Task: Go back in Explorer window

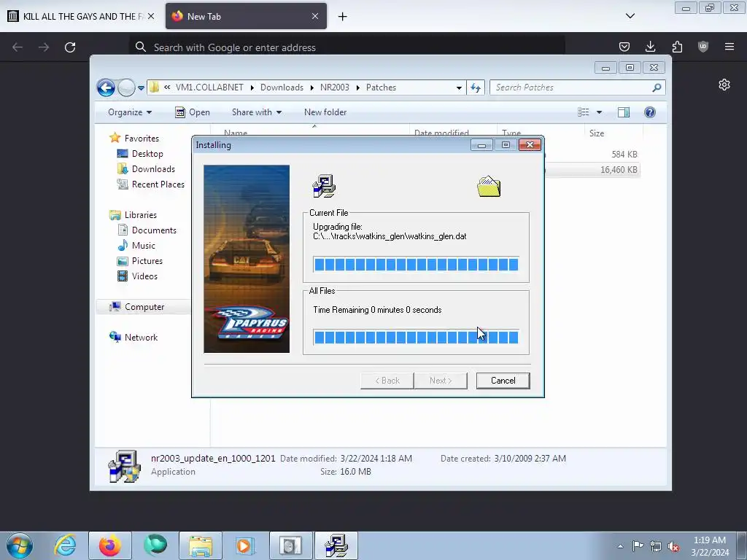Action: coord(106,87)
